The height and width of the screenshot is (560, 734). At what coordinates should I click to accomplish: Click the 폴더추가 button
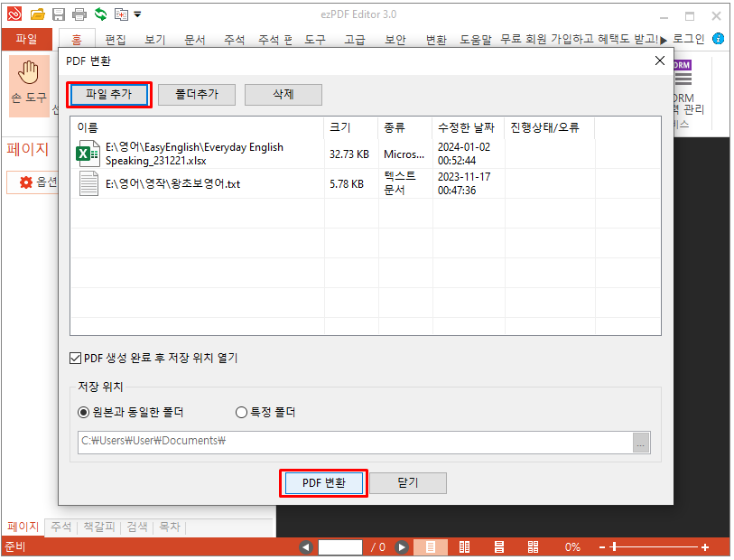point(197,95)
